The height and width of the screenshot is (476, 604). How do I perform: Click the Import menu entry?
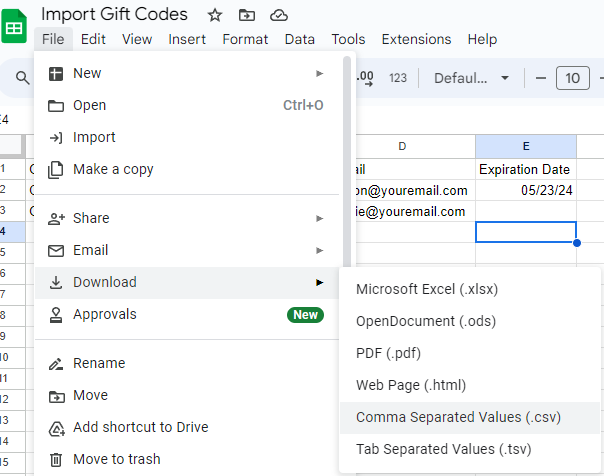click(x=94, y=137)
